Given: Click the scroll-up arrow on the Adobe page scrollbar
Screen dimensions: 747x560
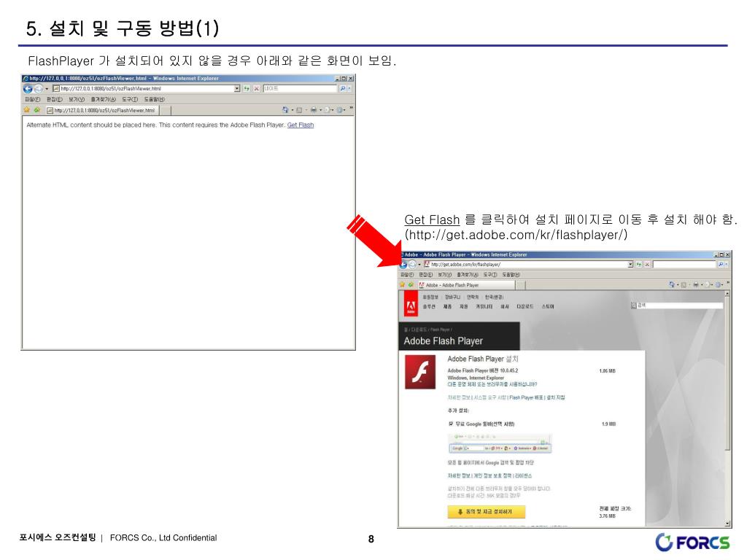Looking at the screenshot, I should 727,294.
